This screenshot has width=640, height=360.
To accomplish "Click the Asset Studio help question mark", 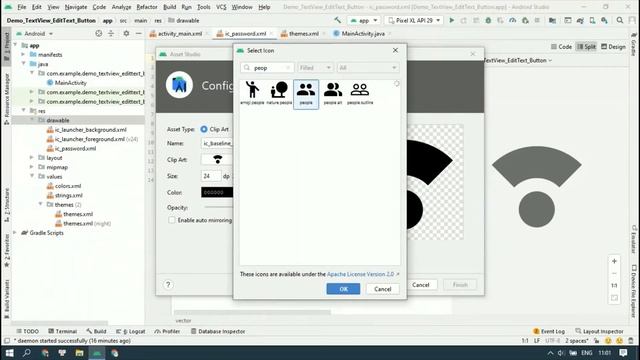I will click(x=168, y=284).
